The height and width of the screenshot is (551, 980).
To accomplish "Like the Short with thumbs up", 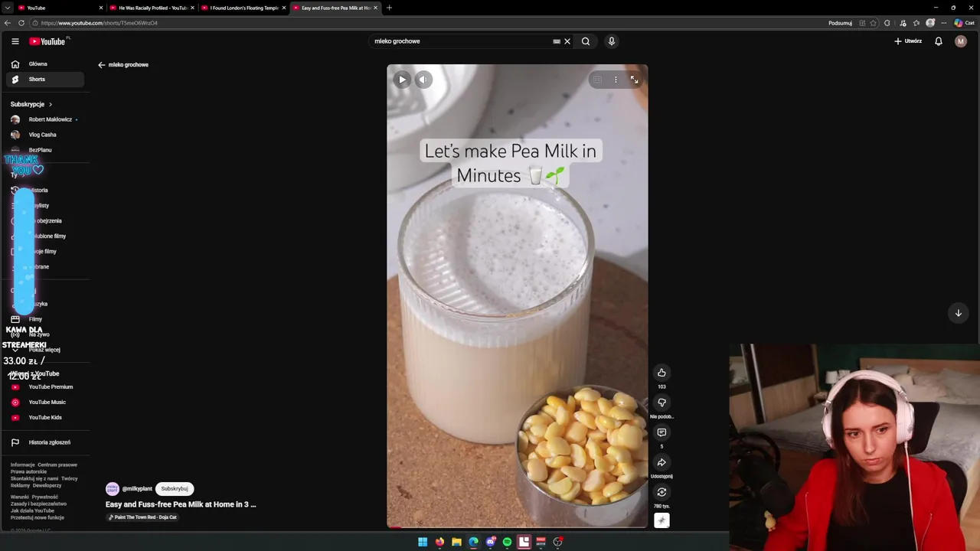I will (x=661, y=373).
